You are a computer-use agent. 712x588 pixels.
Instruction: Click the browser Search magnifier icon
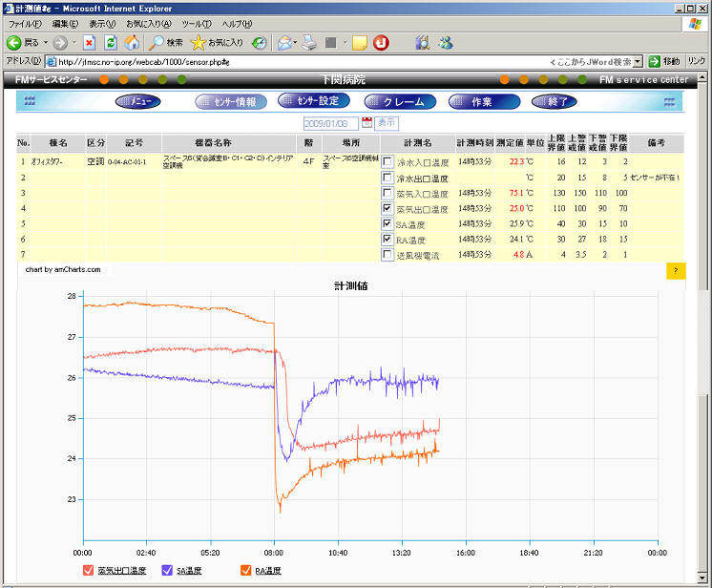click(156, 43)
